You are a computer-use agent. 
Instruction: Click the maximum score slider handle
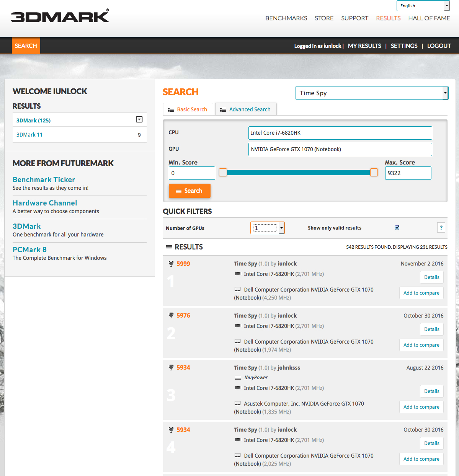(374, 173)
